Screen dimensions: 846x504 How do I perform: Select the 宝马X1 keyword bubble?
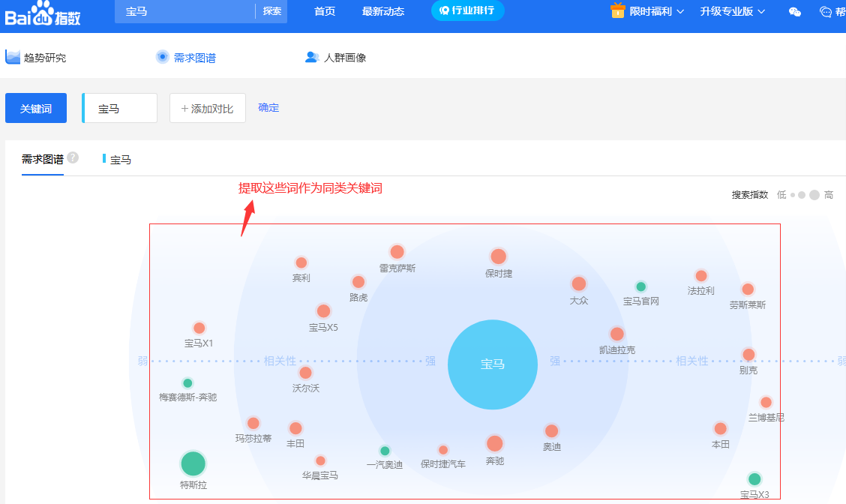[199, 328]
